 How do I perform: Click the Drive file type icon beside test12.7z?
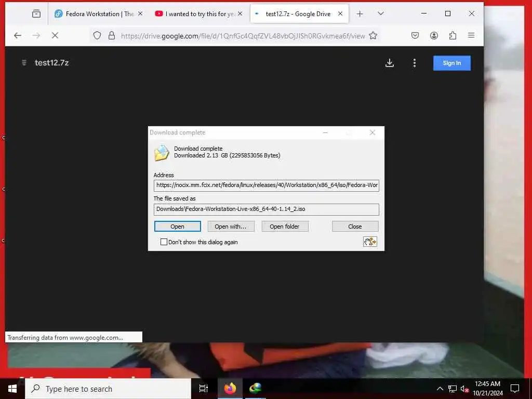point(24,63)
